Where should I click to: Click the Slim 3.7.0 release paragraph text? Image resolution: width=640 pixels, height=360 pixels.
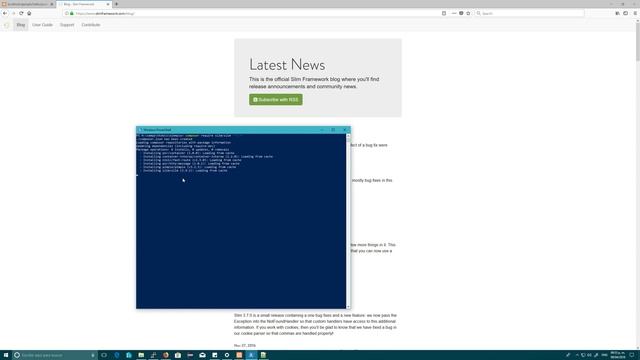pyautogui.click(x=315, y=324)
